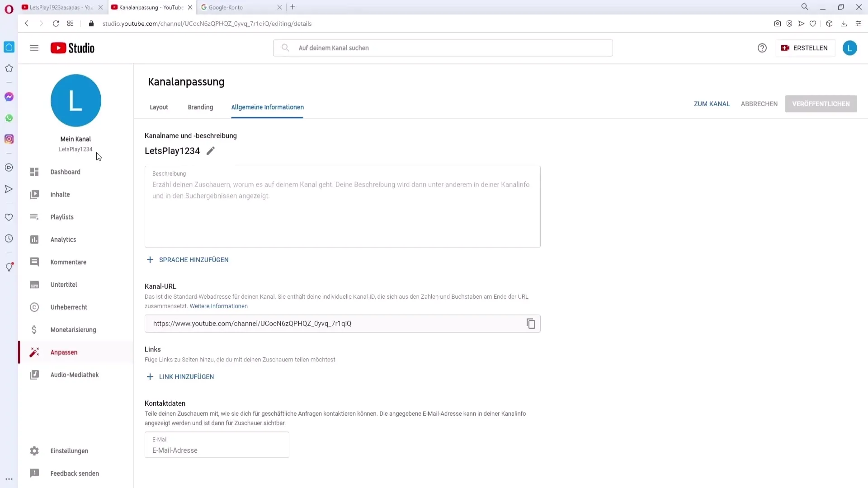Click ZUM KANAL button
Screen dimensions: 868x488
[712, 103]
